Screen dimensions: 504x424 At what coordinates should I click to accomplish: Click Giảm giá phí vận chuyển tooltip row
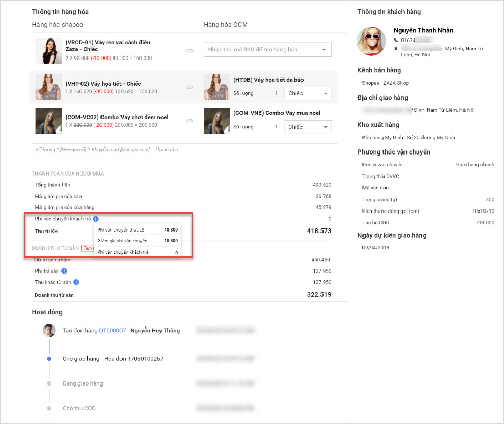pos(137,241)
